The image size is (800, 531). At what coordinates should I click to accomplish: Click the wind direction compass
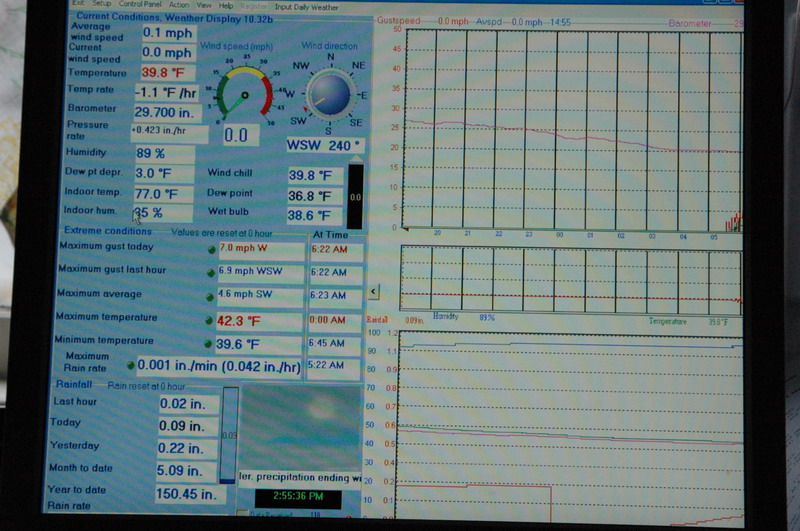point(331,95)
